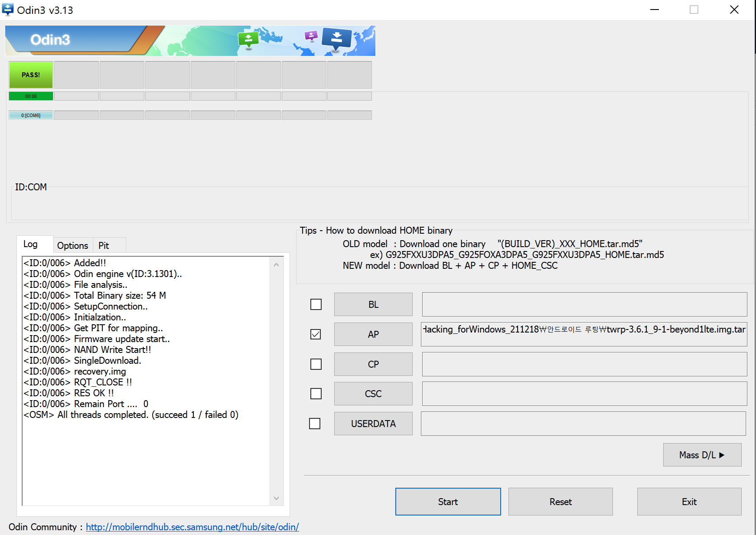Click the log line 'RES OK !!'
The image size is (756, 535).
click(x=68, y=393)
